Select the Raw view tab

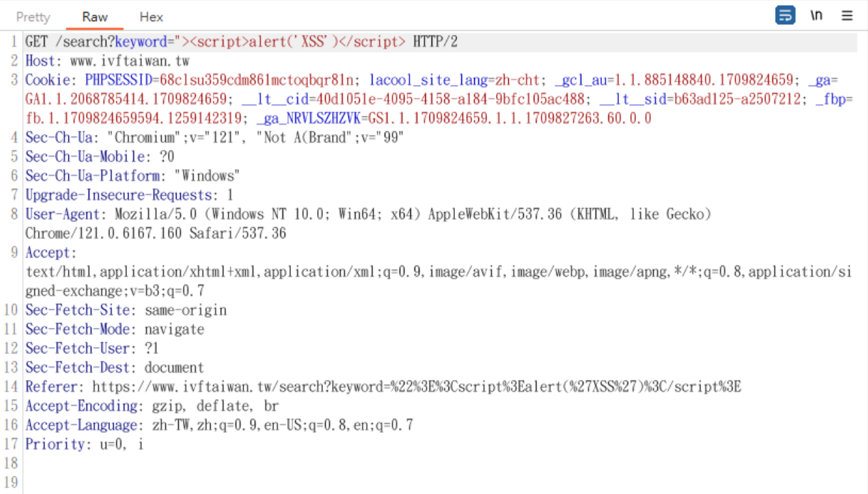coord(95,16)
